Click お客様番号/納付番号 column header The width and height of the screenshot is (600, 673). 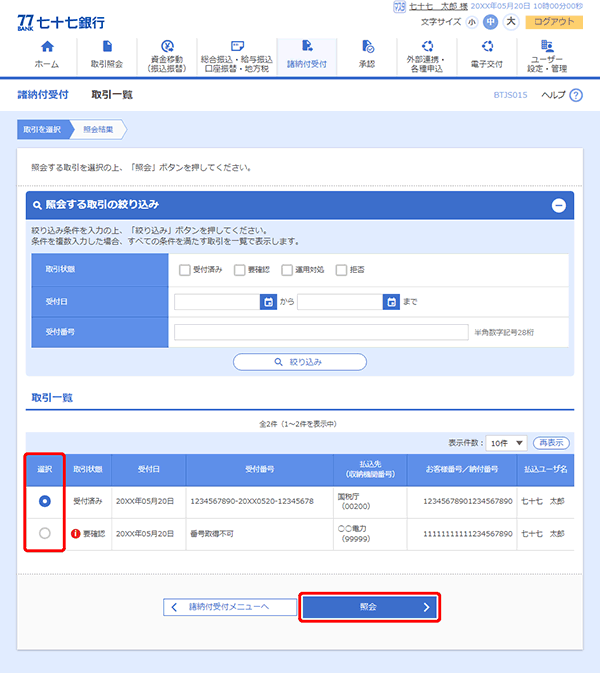[x=462, y=470]
